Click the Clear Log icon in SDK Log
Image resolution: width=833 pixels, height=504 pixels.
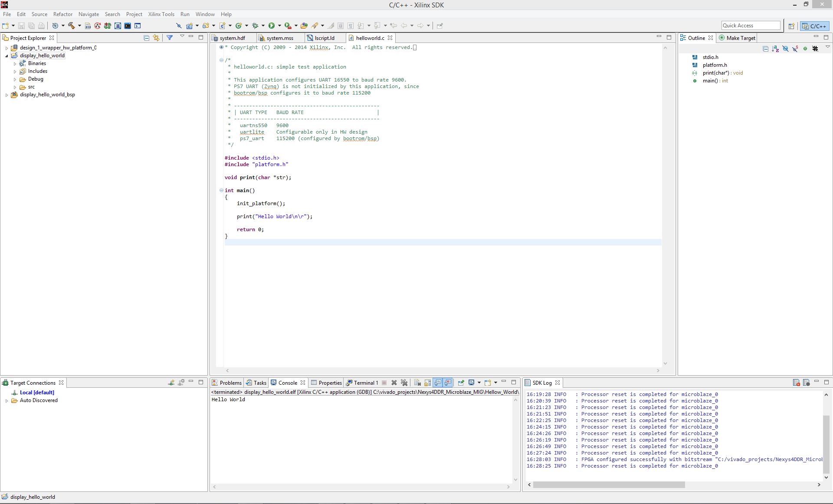pyautogui.click(x=796, y=383)
